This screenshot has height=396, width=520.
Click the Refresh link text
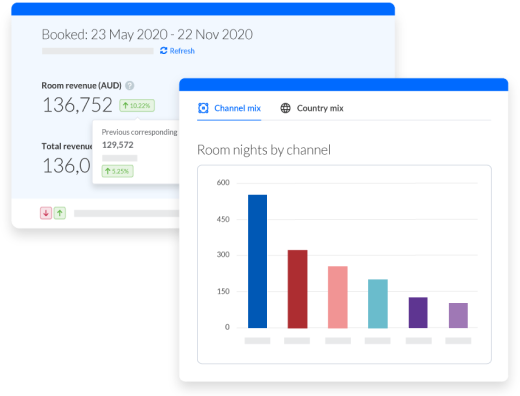[182, 51]
